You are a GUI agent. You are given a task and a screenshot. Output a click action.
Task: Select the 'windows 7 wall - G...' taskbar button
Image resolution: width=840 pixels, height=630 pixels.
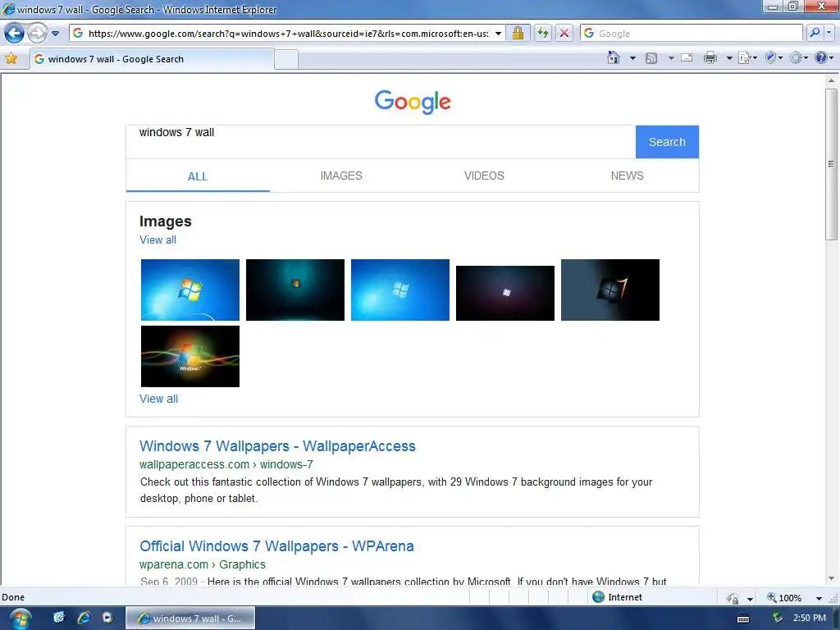pyautogui.click(x=190, y=619)
